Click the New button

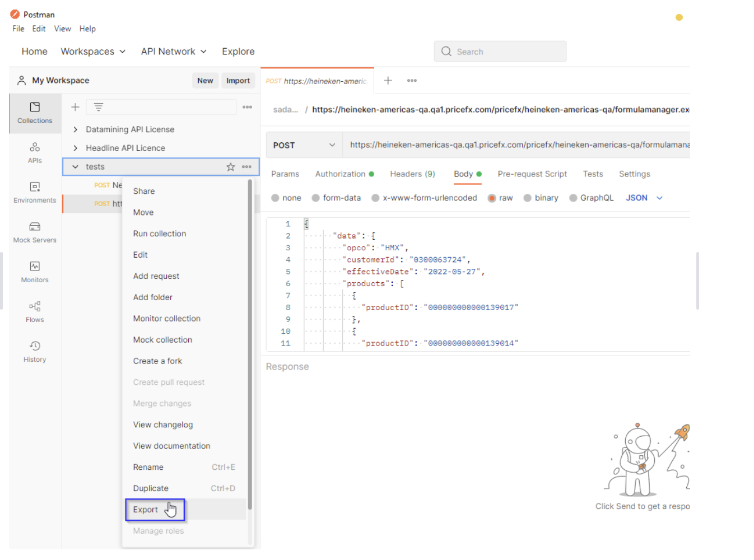pyautogui.click(x=205, y=81)
